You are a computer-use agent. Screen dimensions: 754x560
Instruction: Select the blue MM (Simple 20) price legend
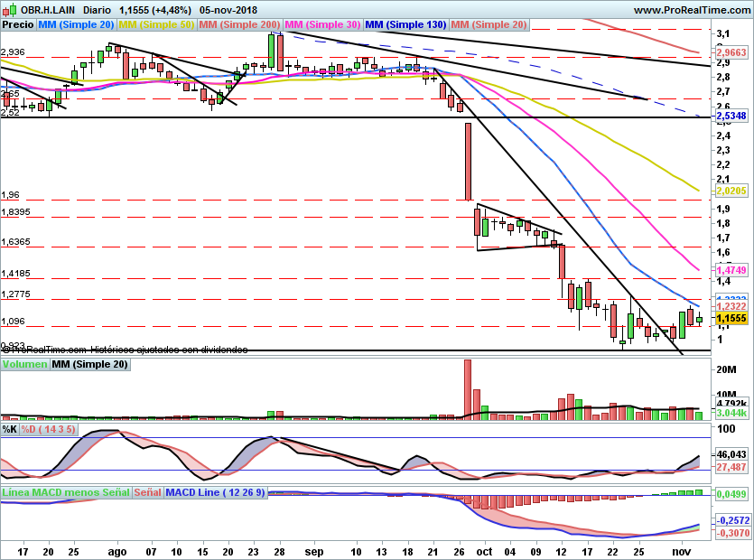point(76,24)
